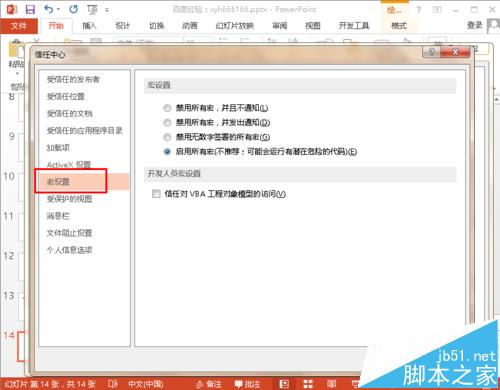Screen dimensions: 500x390
Task: Switch to Slide Sorter view icon
Action: tap(308, 384)
